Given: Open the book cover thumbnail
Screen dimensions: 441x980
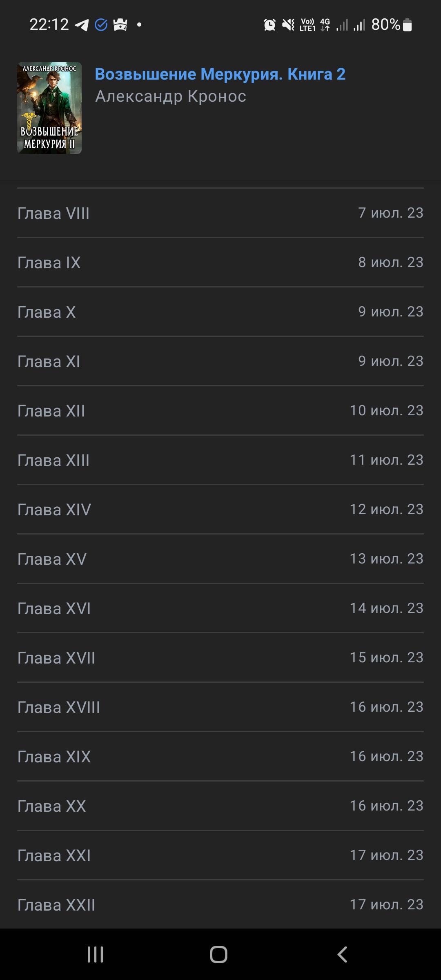Looking at the screenshot, I should (x=49, y=108).
